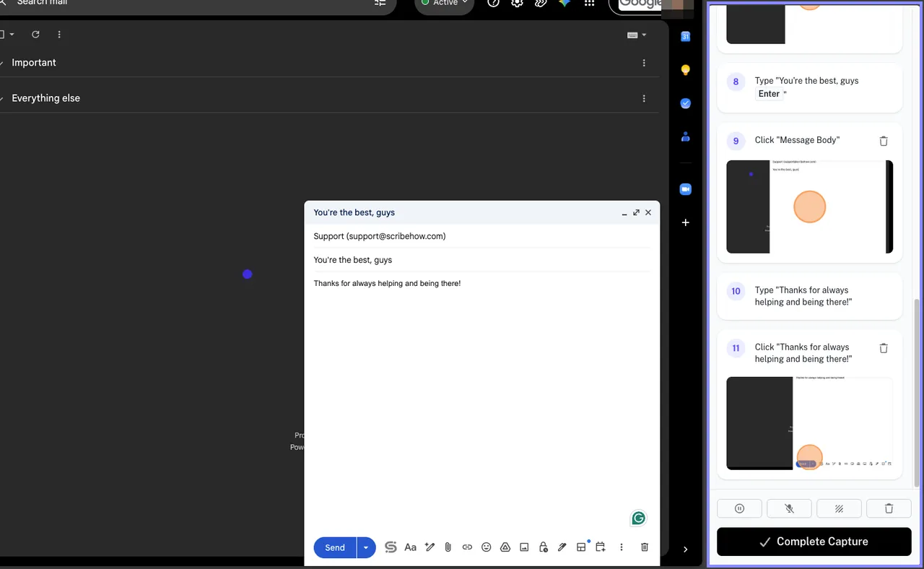Pause the Scribe recording

[739, 508]
